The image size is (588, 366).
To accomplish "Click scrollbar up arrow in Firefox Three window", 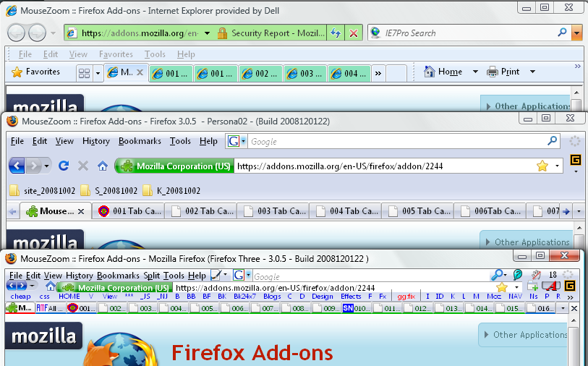I will 574,321.
